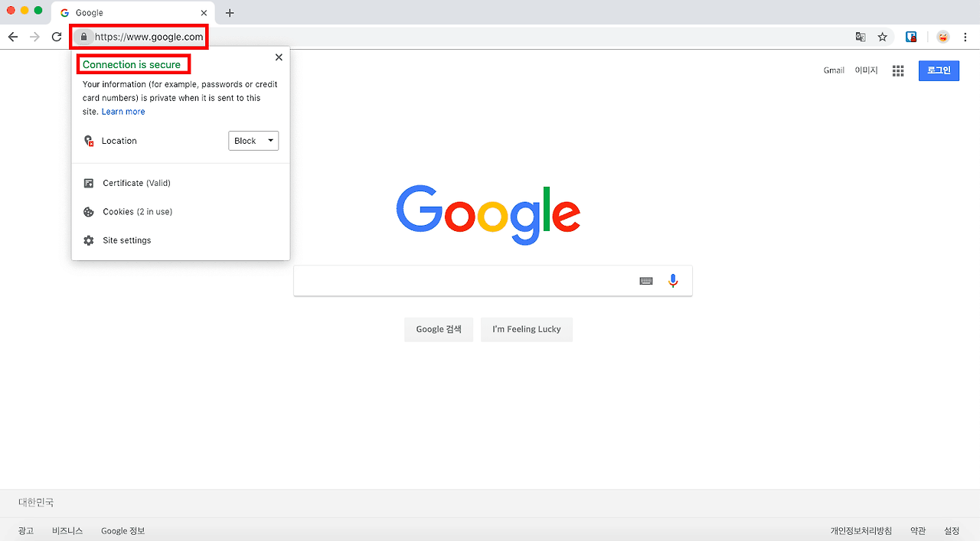The height and width of the screenshot is (541, 980).
Task: Select the Google browser tab
Action: (122, 12)
